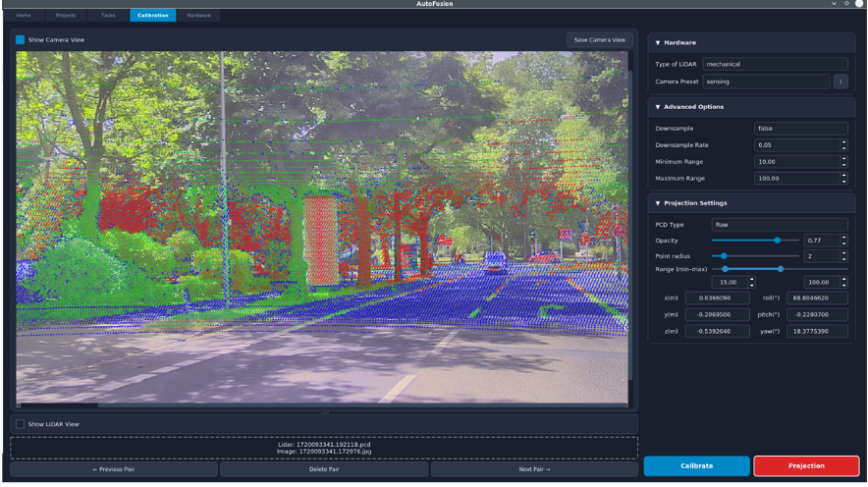Click the Camera Preset more-options icon
The width and height of the screenshot is (868, 487).
pos(841,81)
